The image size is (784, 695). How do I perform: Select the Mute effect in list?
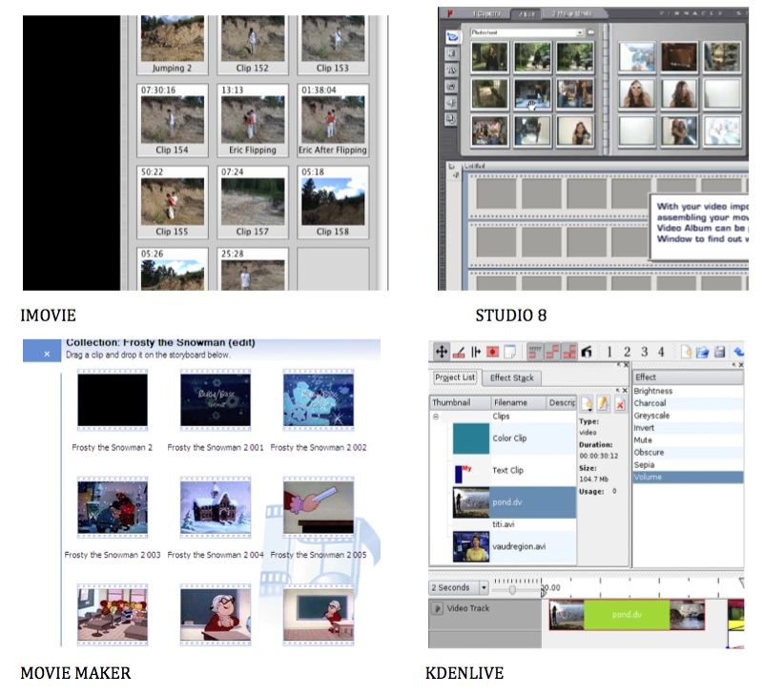(688, 440)
